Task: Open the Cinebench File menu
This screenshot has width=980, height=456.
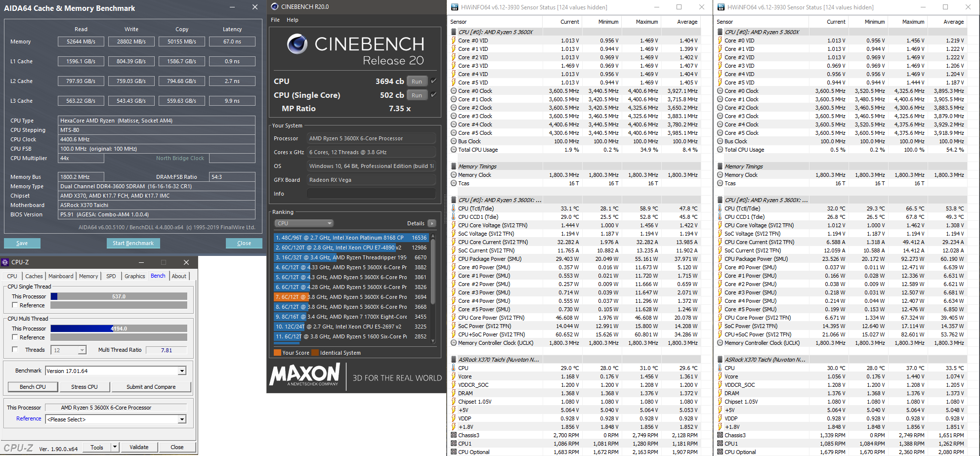Action: 275,20
